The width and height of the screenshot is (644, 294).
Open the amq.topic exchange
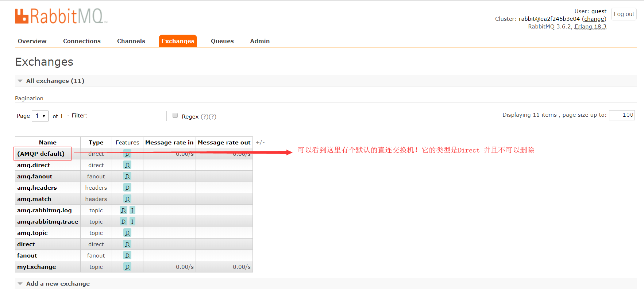(32, 233)
